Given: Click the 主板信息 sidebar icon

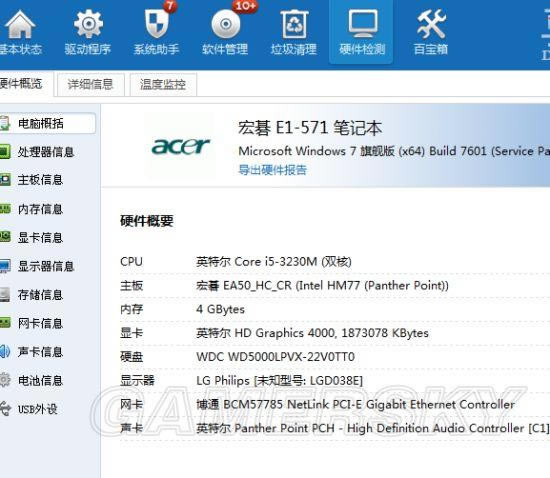Looking at the screenshot, I should coord(5,180).
